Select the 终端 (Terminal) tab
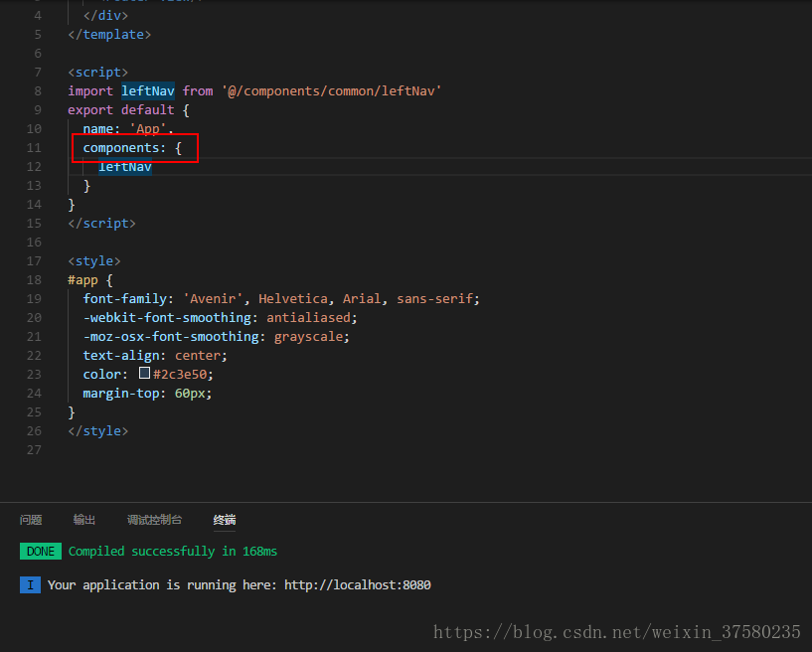 click(x=225, y=520)
